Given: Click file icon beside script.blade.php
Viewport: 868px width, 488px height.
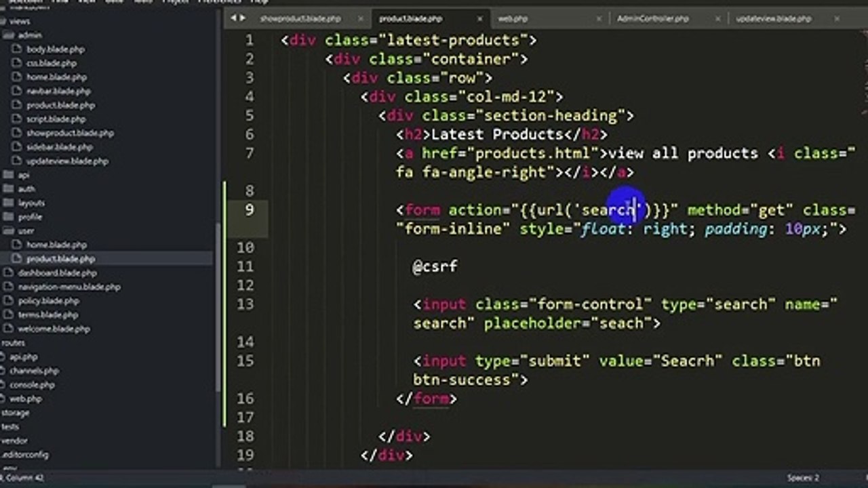Looking at the screenshot, I should (x=18, y=119).
